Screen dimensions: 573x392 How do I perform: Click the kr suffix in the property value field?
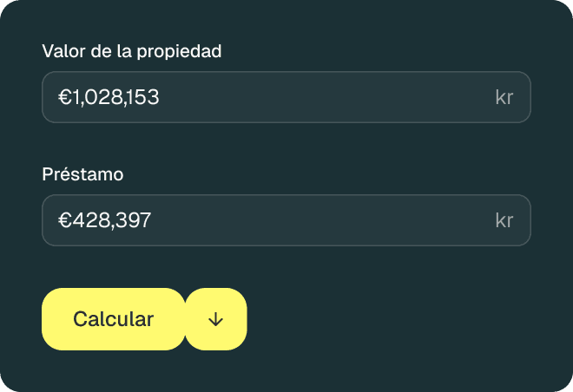tap(504, 97)
